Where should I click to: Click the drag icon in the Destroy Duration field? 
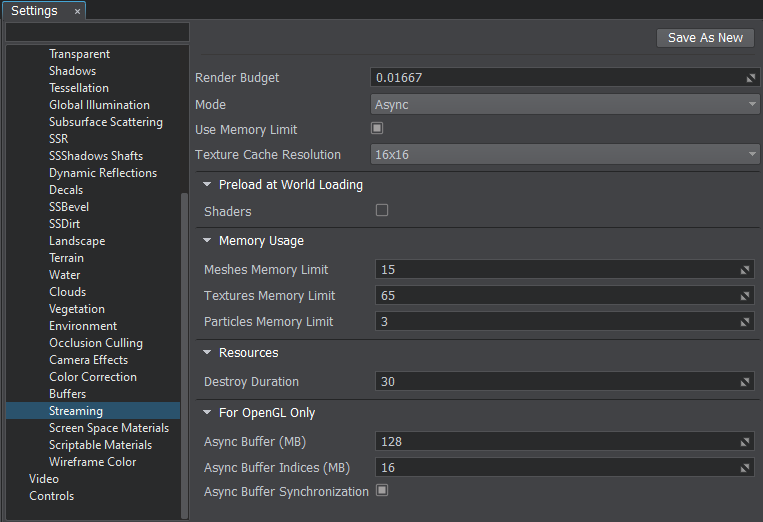pos(745,382)
